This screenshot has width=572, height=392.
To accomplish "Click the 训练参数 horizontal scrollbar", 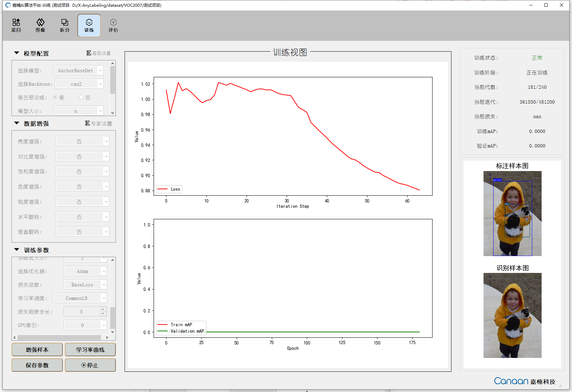I will [59, 337].
